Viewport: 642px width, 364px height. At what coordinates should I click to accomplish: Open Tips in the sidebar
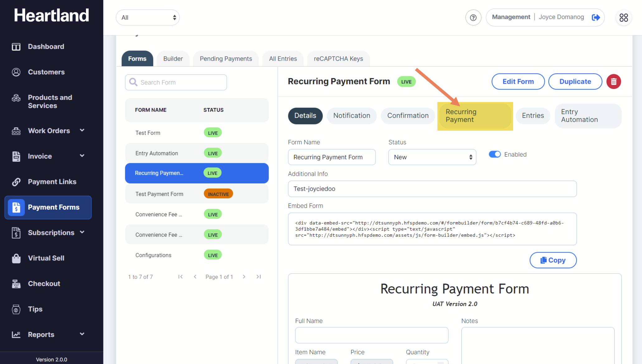pos(35,309)
